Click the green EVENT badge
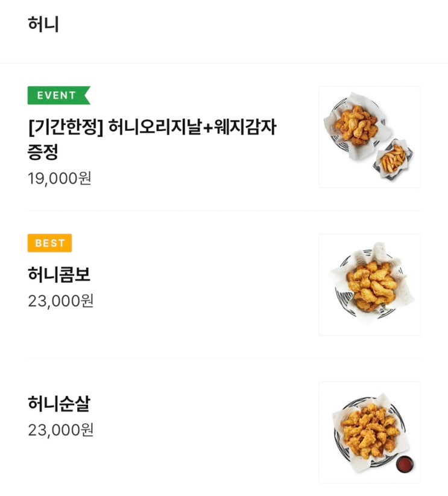Image resolution: width=448 pixels, height=496 pixels. [x=58, y=95]
